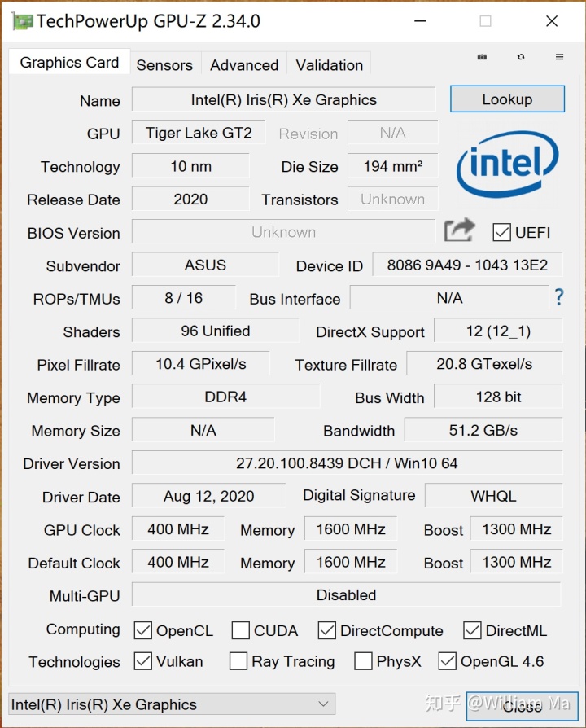This screenshot has height=728, width=586.
Task: Open the Validation tab
Action: [x=329, y=65]
